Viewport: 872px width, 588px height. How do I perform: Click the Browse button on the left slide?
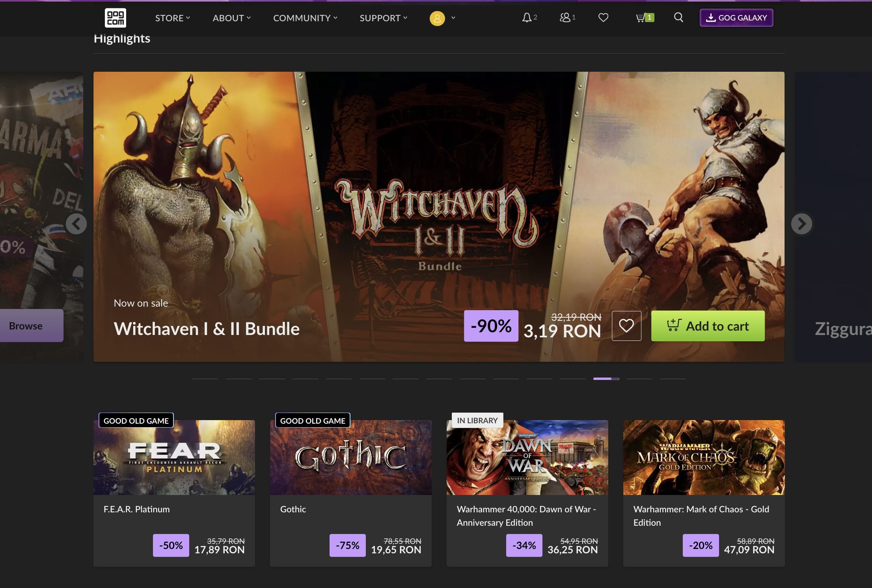click(x=32, y=326)
